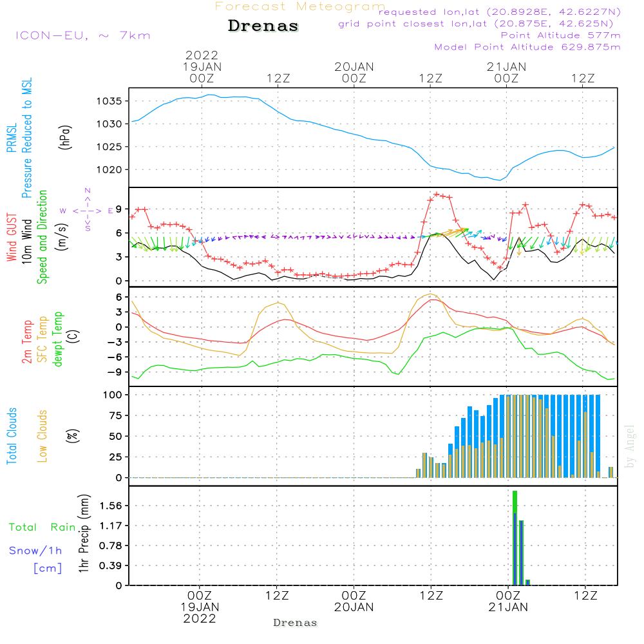
Task: Click the '21JAN 00Z' top time marker
Action: [506, 72]
